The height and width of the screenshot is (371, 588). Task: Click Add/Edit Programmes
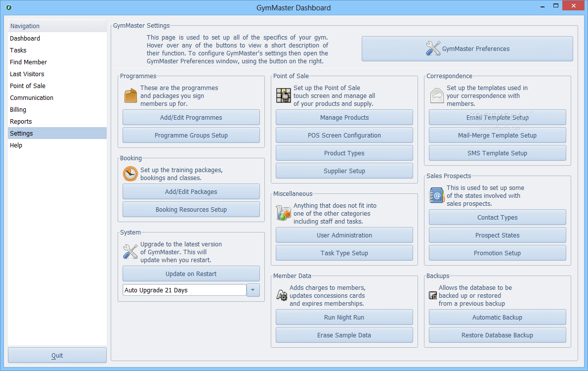click(x=191, y=118)
